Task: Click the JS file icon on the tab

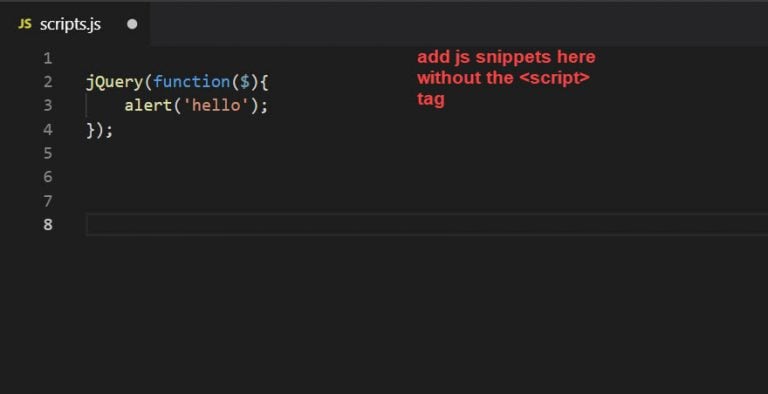Action: pyautogui.click(x=25, y=24)
